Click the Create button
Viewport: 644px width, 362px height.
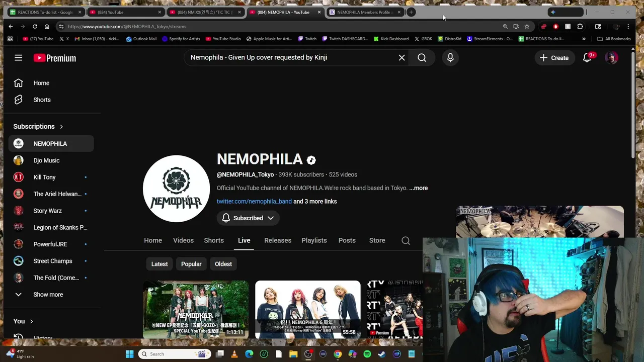point(554,58)
